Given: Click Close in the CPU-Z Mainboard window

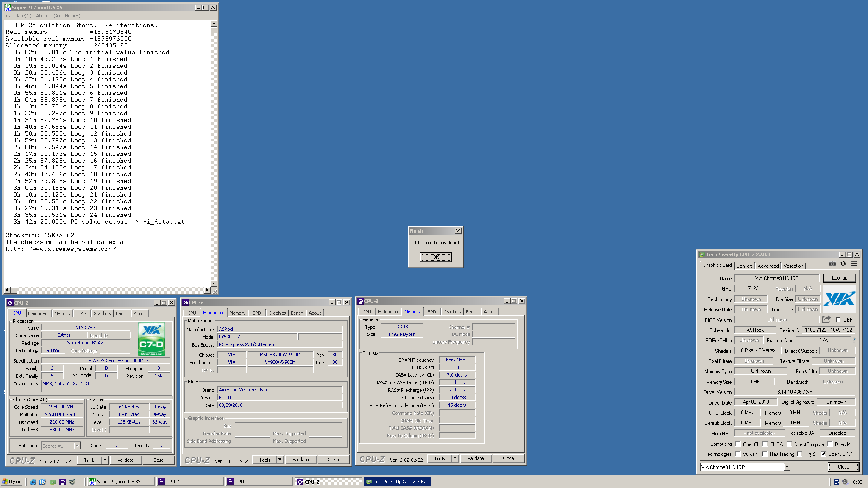Looking at the screenshot, I should point(333,460).
